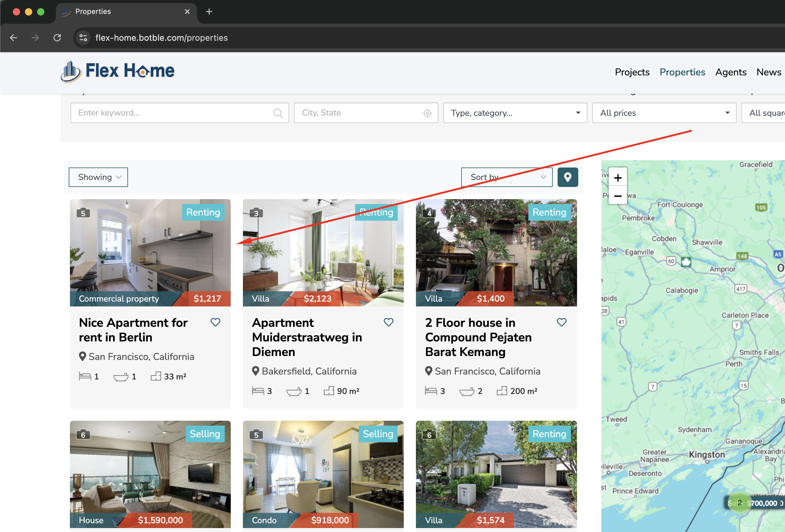The height and width of the screenshot is (532, 785).
Task: Open the 2 Floor house listing title
Action: [478, 337]
